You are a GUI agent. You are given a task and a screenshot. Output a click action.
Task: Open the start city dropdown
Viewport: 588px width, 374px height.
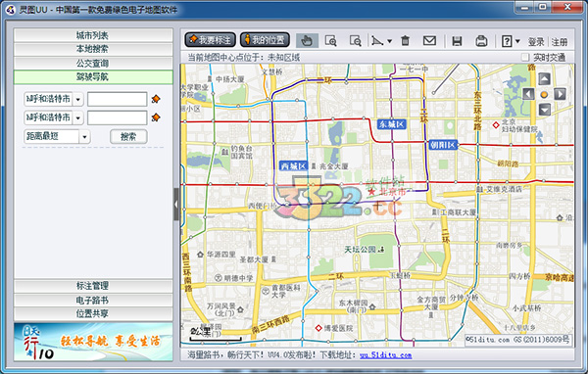pyautogui.click(x=78, y=99)
